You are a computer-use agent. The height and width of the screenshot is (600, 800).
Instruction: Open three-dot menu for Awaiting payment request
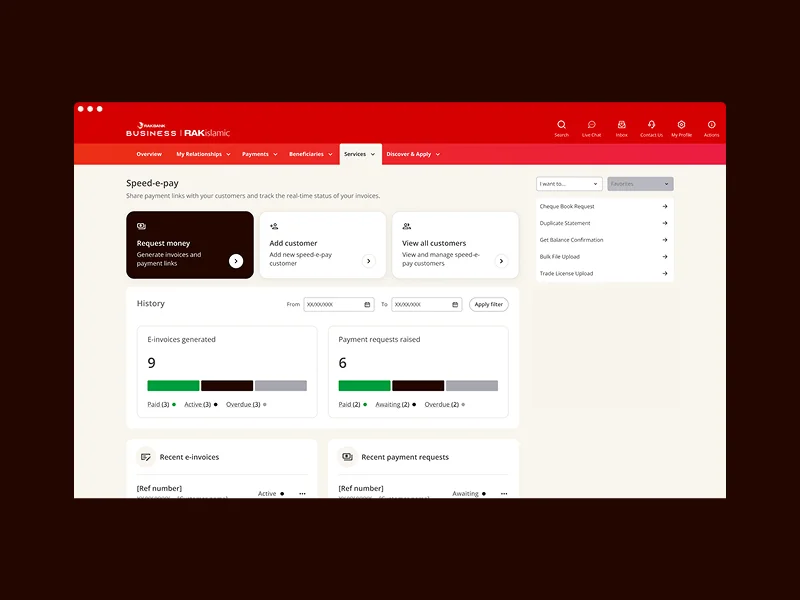(x=504, y=494)
